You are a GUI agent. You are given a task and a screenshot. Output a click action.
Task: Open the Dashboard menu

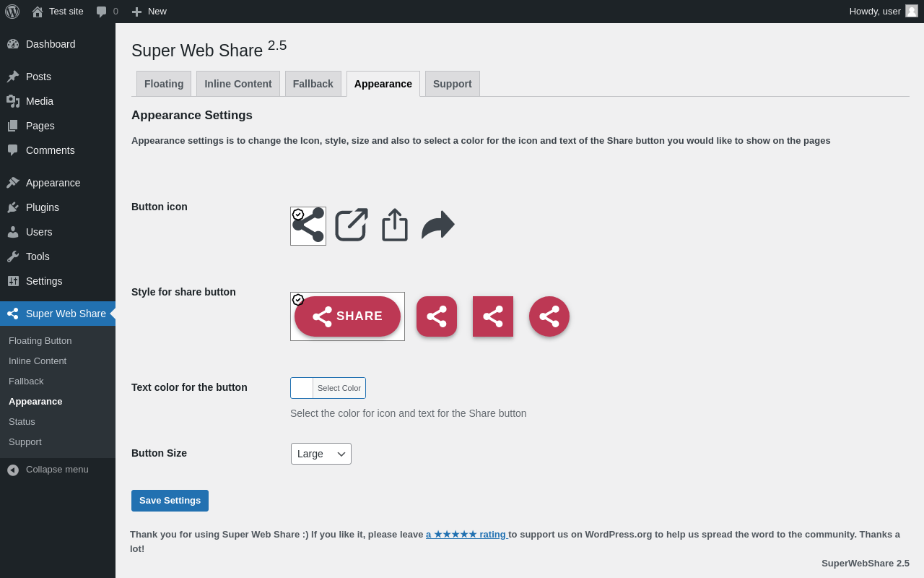click(x=58, y=44)
